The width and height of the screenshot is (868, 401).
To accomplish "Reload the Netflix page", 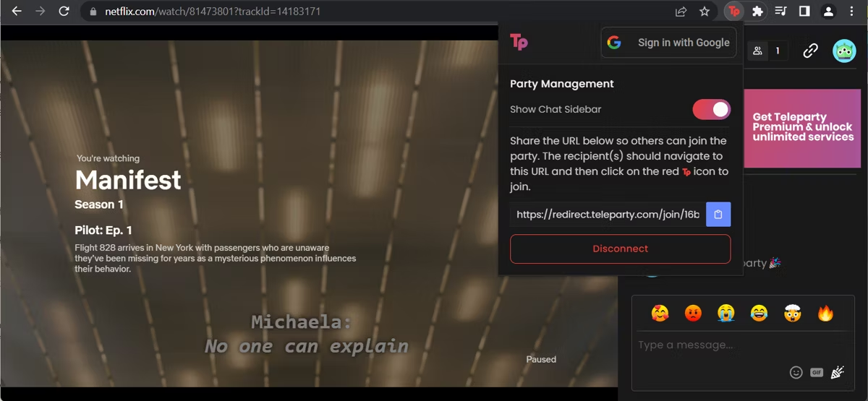I will (x=64, y=12).
